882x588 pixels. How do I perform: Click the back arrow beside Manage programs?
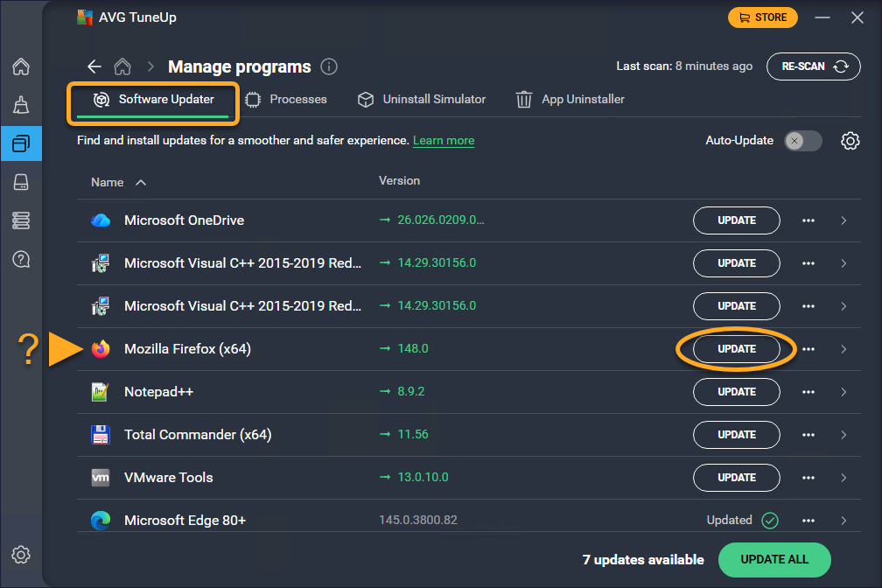(x=94, y=66)
